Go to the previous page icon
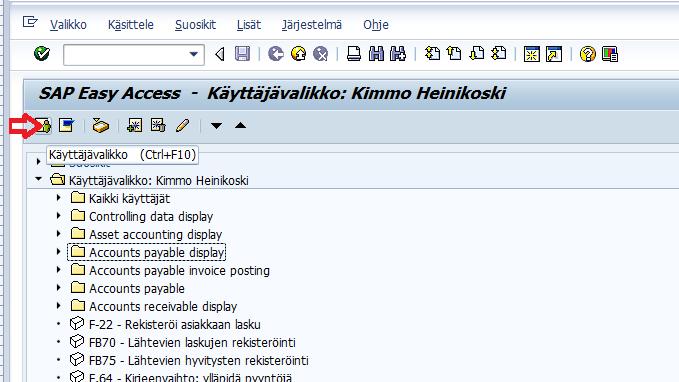 (x=454, y=54)
